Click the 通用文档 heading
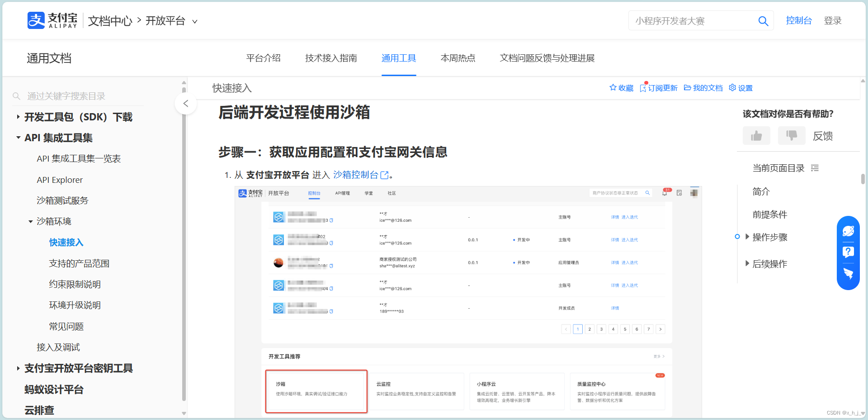868x420 pixels. coord(49,58)
